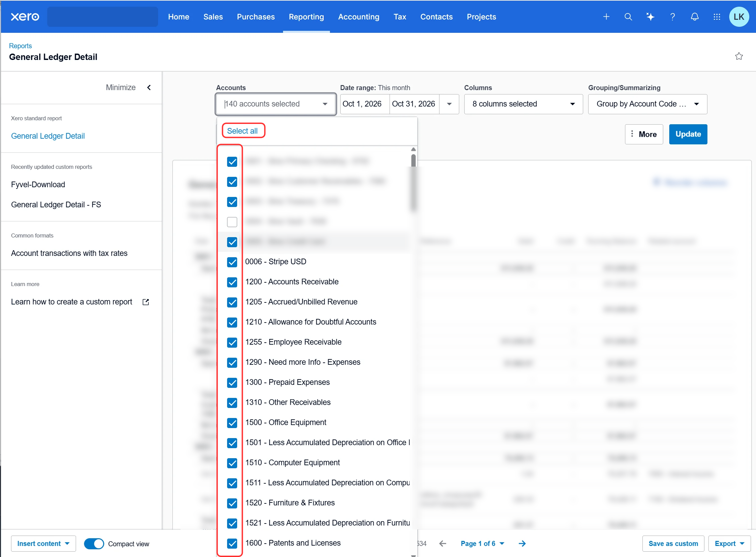The height and width of the screenshot is (557, 756).
Task: Click the Xero logo
Action: 25,17
